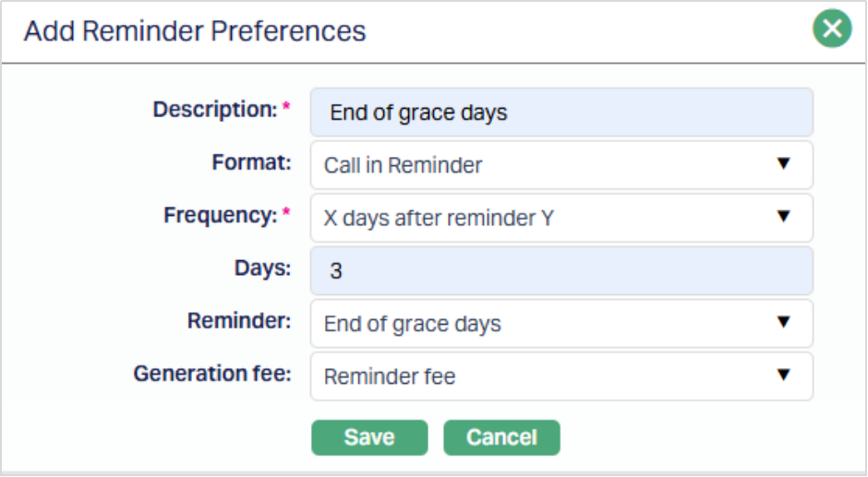Save the reminder preferences
The height and width of the screenshot is (477, 868).
coord(369,437)
